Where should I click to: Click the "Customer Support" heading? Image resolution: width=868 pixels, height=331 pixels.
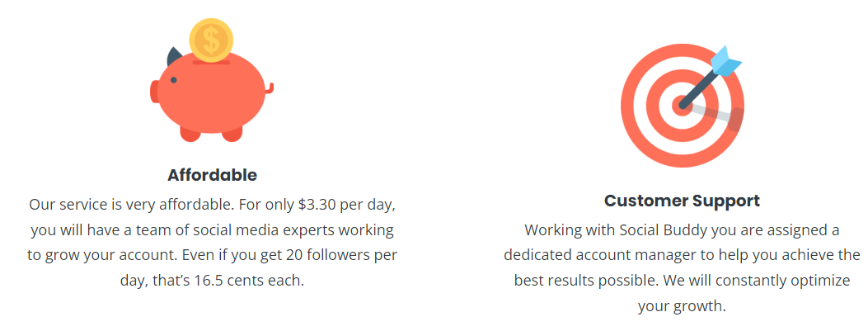(x=682, y=201)
